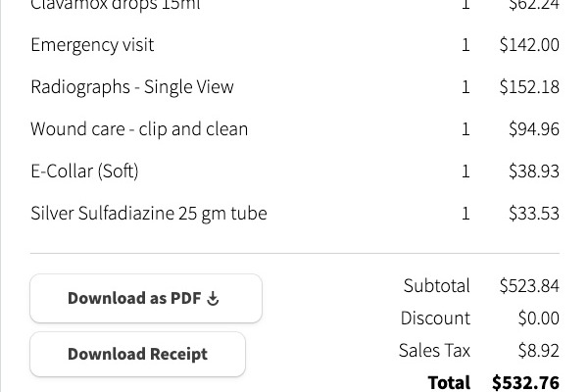The height and width of the screenshot is (392, 588).
Task: Click the $142.00 Emergency visit price
Action: tap(529, 45)
